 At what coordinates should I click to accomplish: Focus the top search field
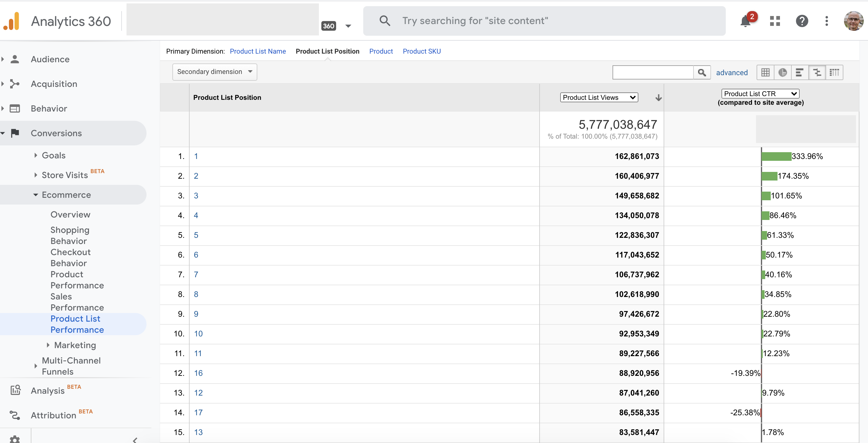(544, 21)
